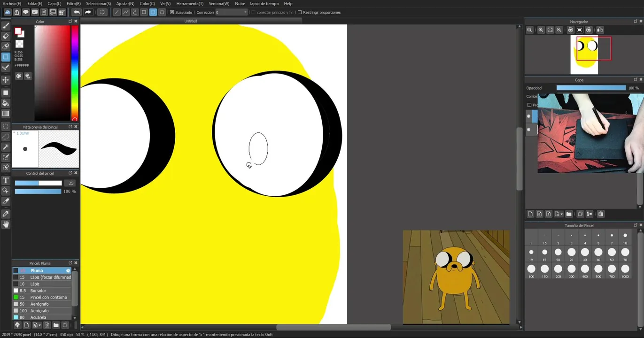Image resolution: width=644 pixels, height=338 pixels.
Task: Select the Acuarela brush
Action: click(42, 317)
